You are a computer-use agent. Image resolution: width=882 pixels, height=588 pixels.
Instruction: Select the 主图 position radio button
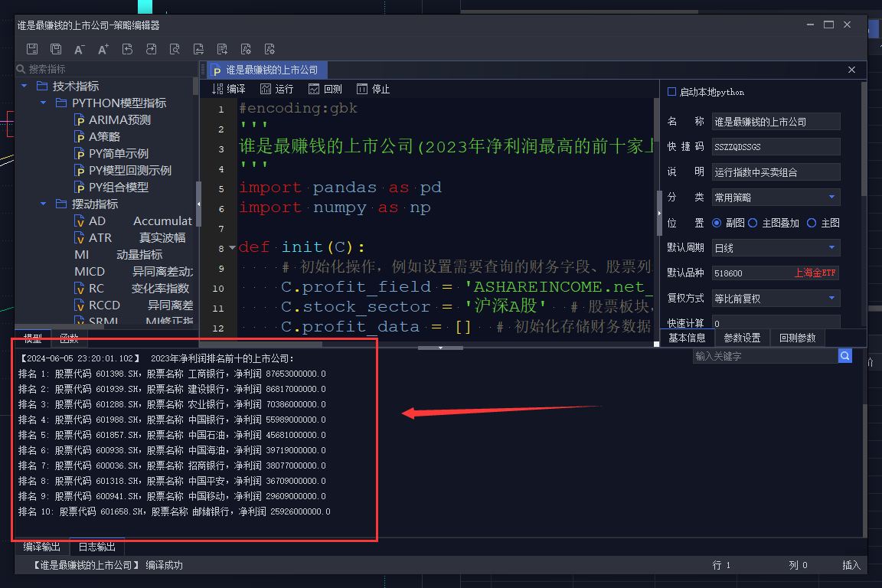812,223
